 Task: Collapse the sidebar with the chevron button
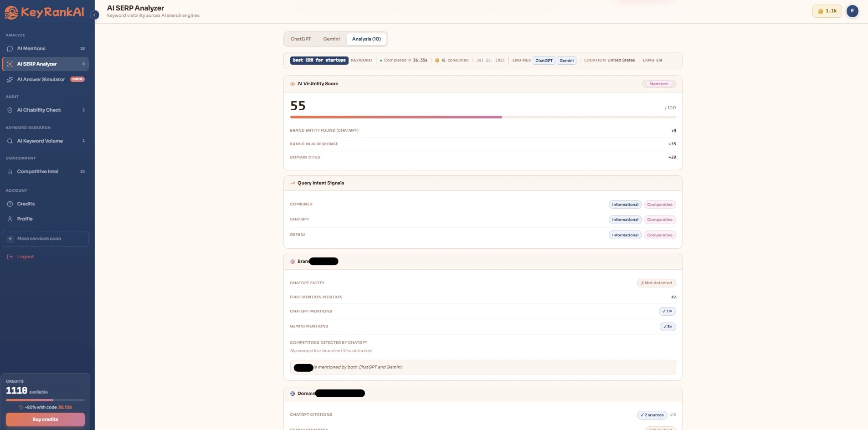point(94,15)
